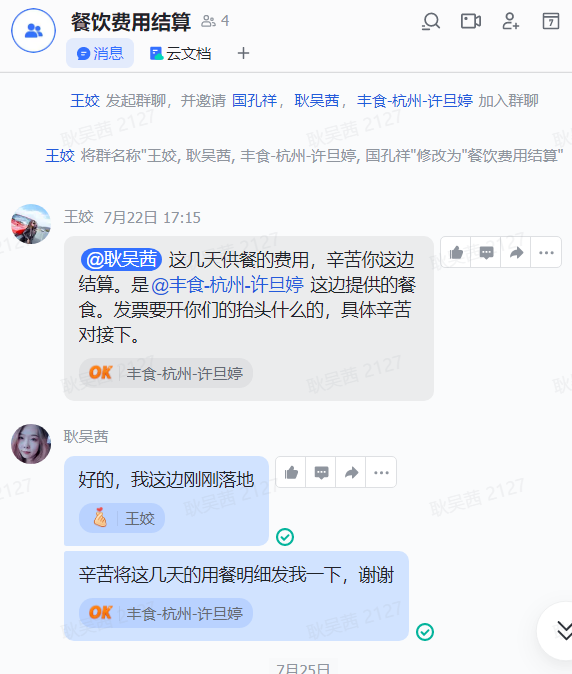Start a video meeting

point(471,21)
